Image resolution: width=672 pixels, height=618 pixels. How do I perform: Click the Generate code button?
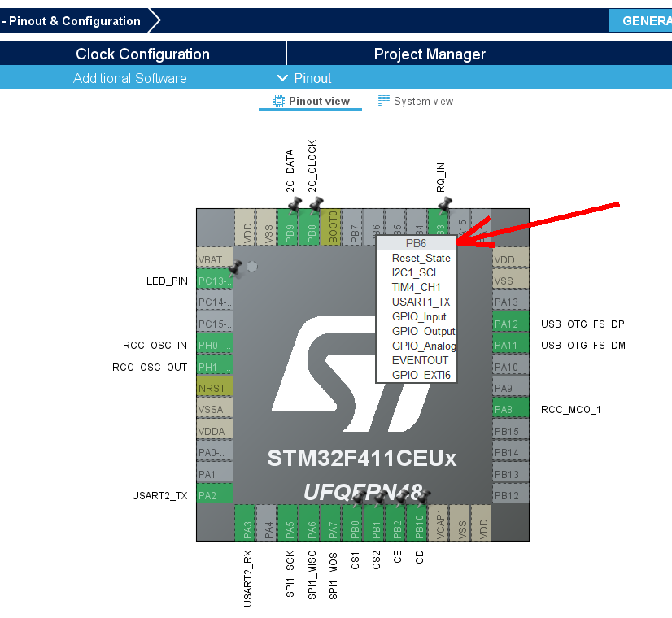[x=641, y=20]
